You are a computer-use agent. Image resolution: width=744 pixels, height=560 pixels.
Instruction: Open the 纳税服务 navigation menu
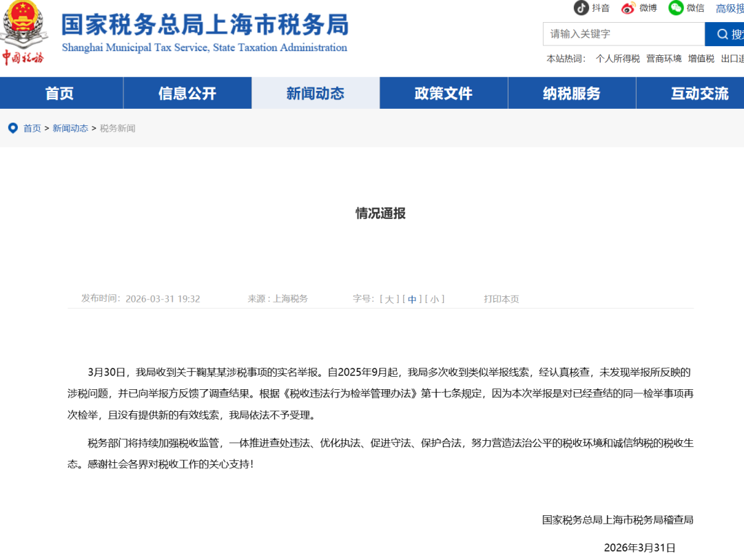tap(571, 94)
